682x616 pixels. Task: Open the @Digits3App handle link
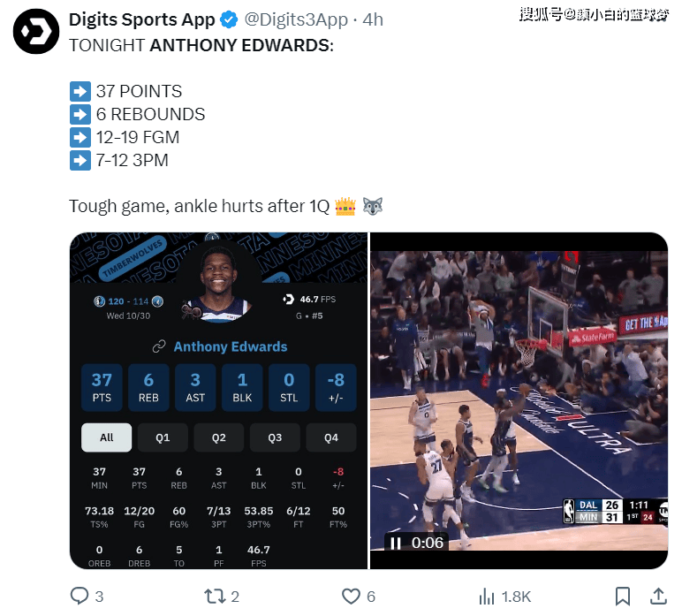(x=296, y=19)
